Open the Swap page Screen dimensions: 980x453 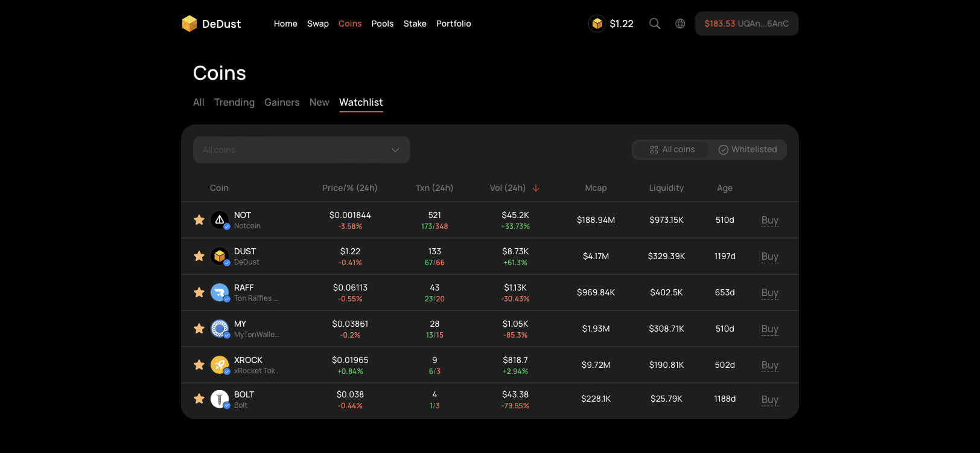318,24
